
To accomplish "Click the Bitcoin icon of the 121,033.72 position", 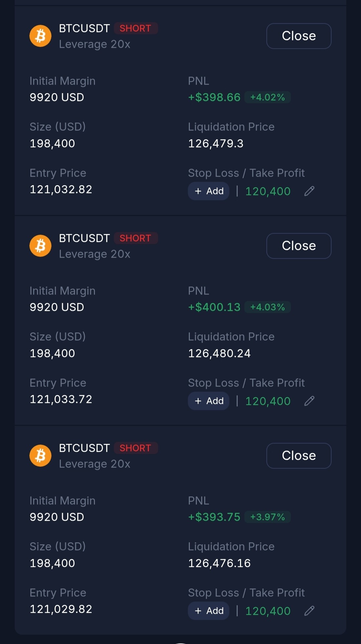I will 40,246.
